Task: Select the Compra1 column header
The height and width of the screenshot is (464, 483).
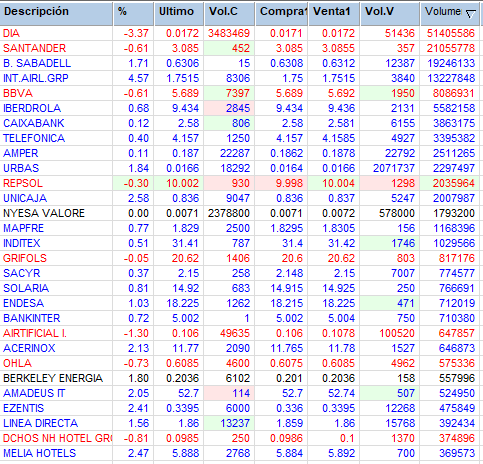Action: (x=282, y=13)
